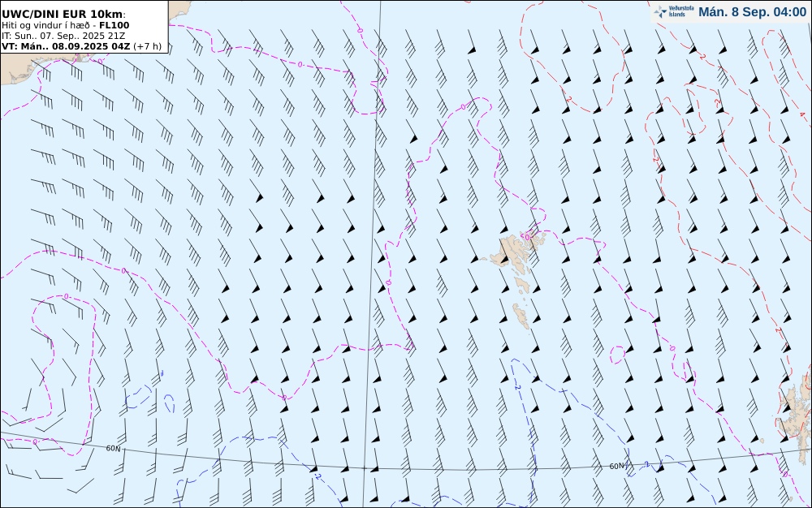Select the 'Mán. 8 Sep. 04:00' timestamp
Viewport: 812px width, 508px height.
[x=752, y=12]
